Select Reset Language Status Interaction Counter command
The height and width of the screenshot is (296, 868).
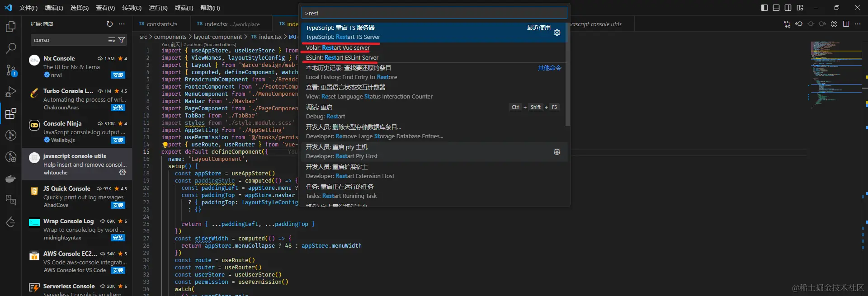[x=433, y=92]
